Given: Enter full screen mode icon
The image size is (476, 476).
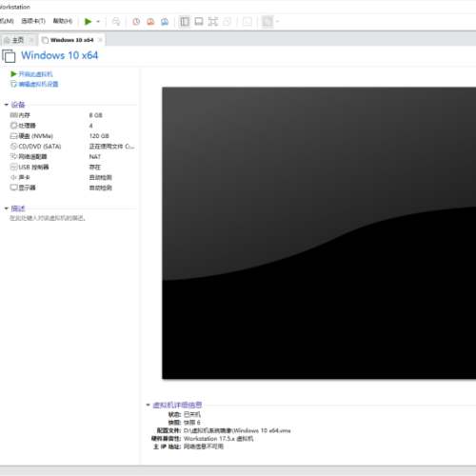Looking at the screenshot, I should [x=213, y=22].
